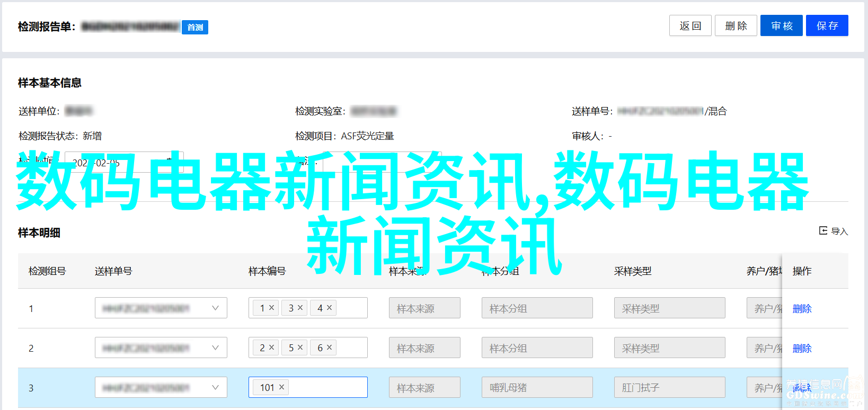Delete row 2 via 删除 link

pyautogui.click(x=802, y=348)
